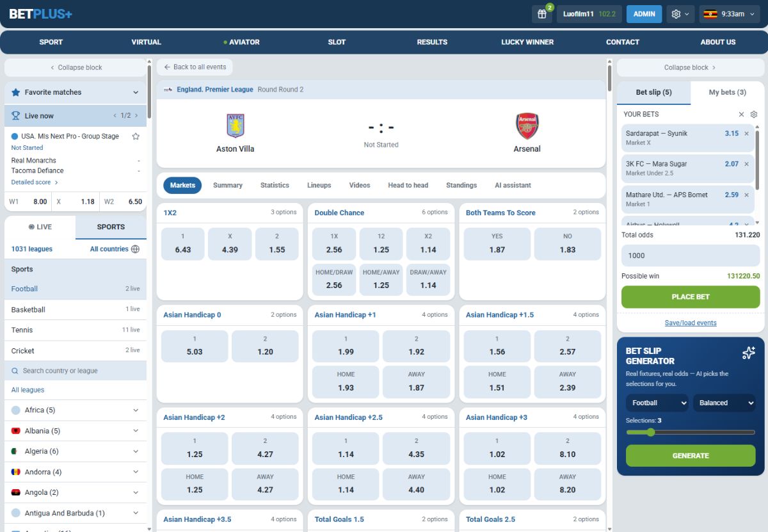Select Both Teams To Score YES

pyautogui.click(x=497, y=244)
